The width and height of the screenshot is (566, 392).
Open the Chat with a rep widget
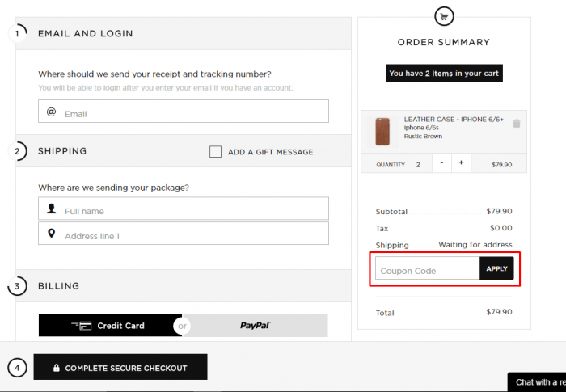[537, 382]
